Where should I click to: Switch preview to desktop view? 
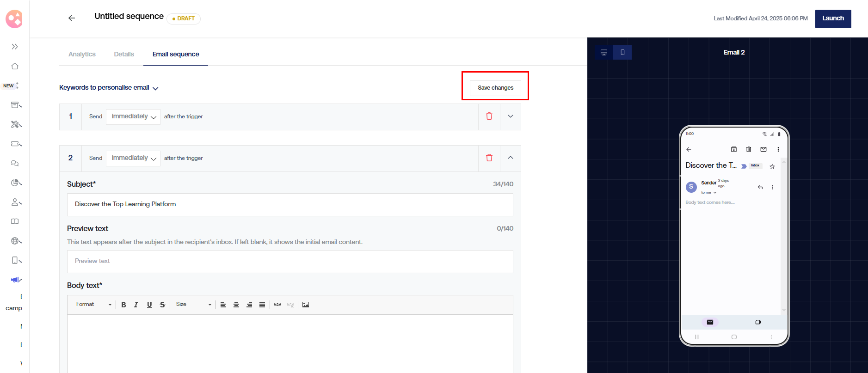604,52
